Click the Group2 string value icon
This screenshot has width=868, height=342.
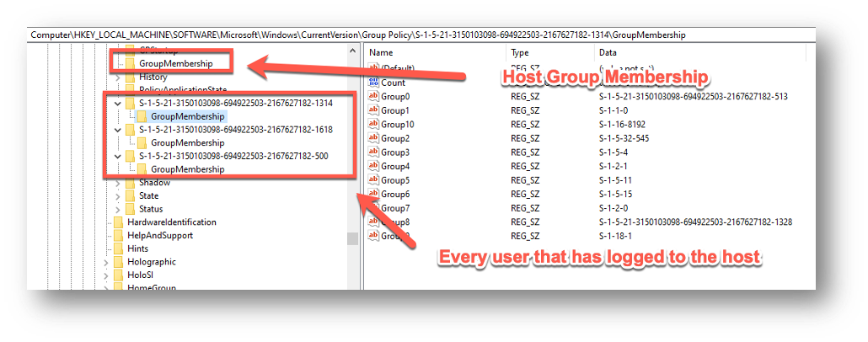click(x=374, y=138)
